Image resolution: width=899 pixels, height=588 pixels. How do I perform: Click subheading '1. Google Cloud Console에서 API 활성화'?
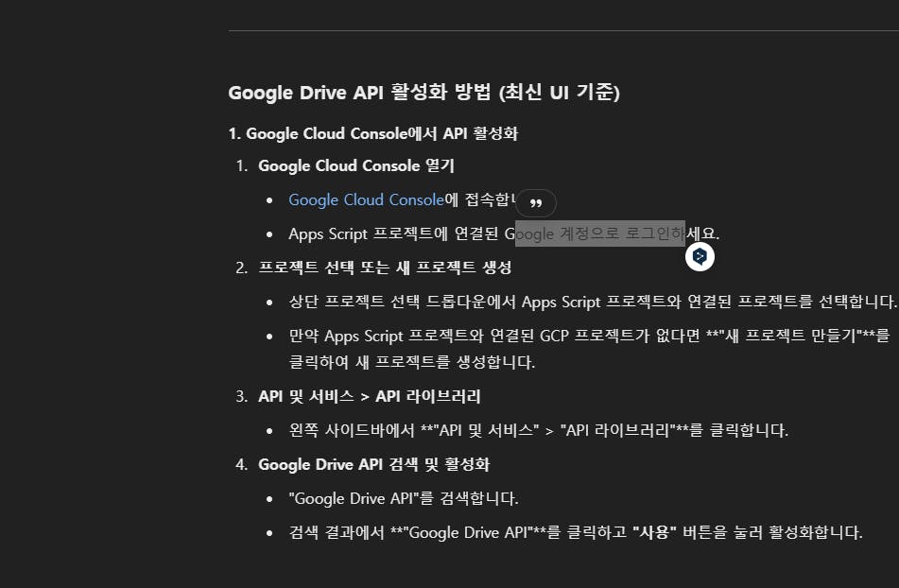(x=373, y=133)
